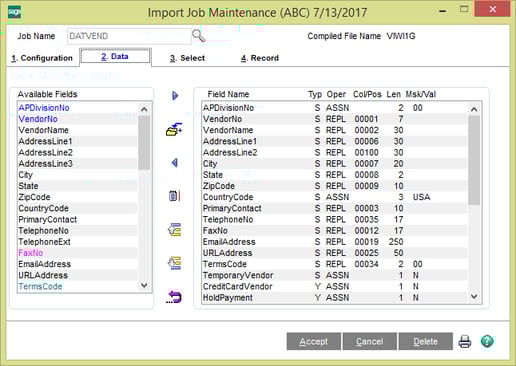Viewport: 516px width, 366px height.
Task: Select State row in Field Name list
Action: point(335,175)
